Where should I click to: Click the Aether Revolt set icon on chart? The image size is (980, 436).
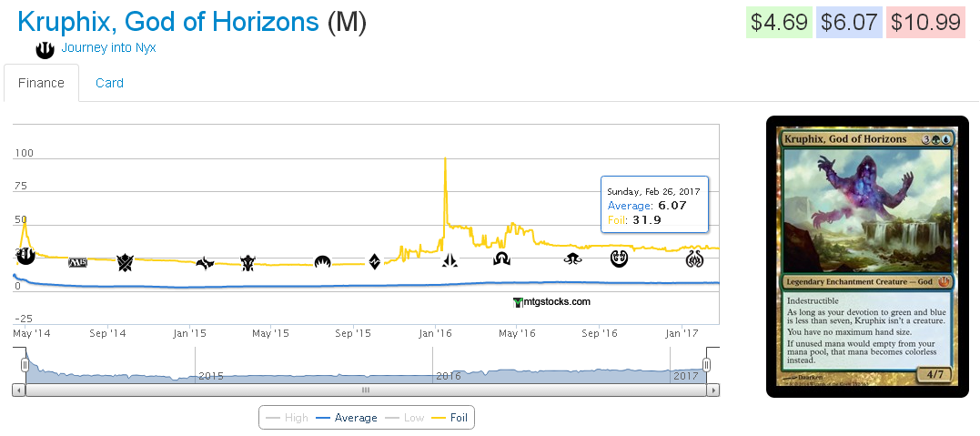tap(694, 259)
